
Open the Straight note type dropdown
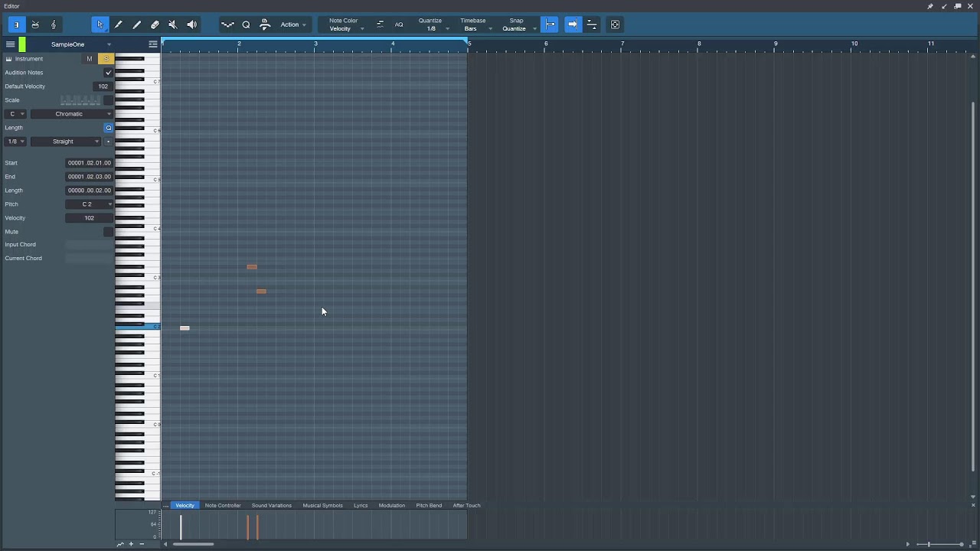(x=66, y=142)
